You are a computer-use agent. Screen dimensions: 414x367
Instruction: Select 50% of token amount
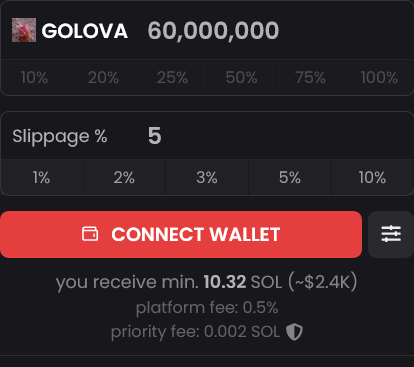[242, 78]
